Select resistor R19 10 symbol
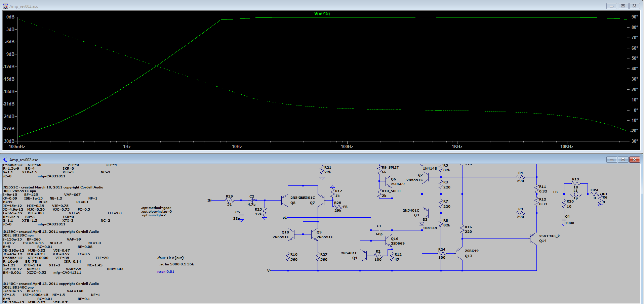Viewport: 644px width, 304px height. click(x=576, y=183)
